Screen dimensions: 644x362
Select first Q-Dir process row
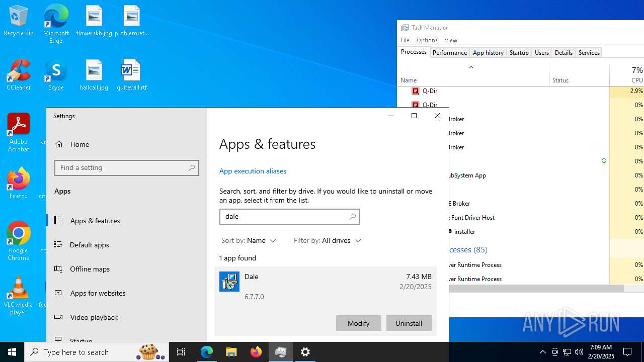[521, 91]
